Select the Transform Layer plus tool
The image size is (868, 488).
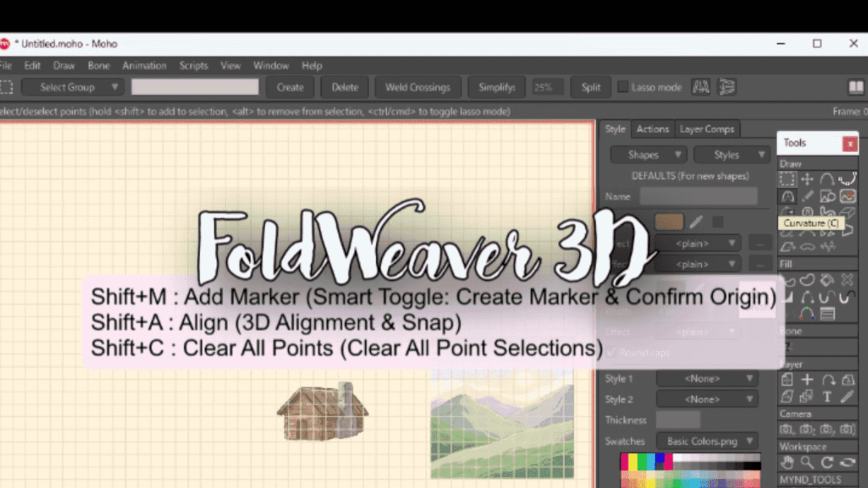pos(807,380)
